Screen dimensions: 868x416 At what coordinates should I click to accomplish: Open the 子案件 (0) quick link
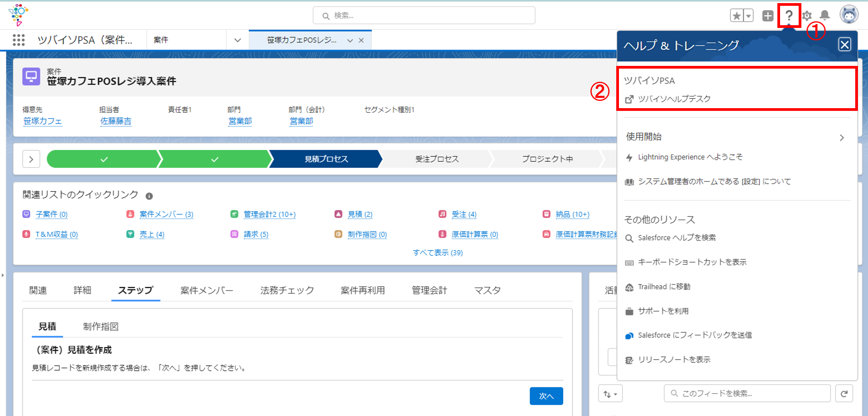(x=52, y=214)
